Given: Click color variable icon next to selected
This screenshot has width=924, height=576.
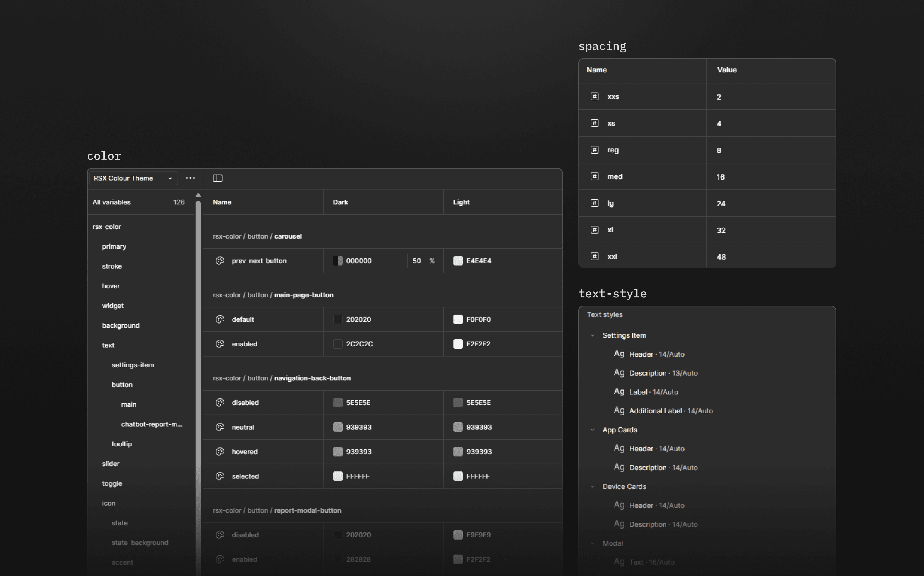Looking at the screenshot, I should click(220, 476).
